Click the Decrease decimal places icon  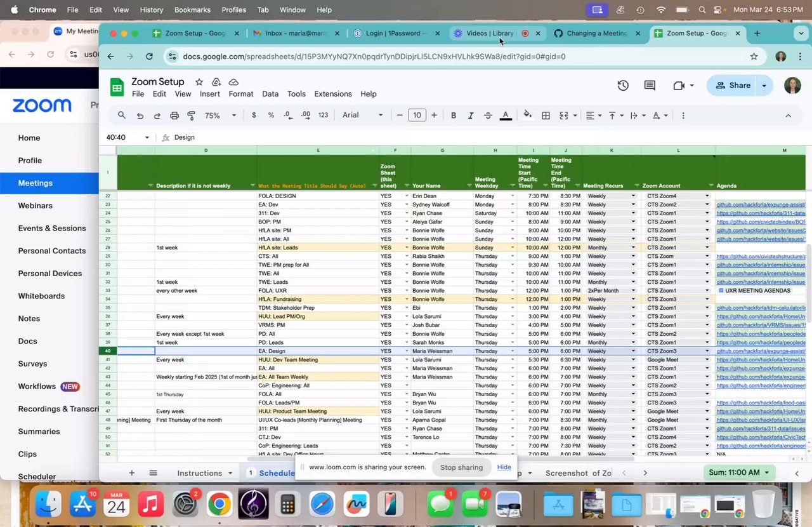(288, 116)
